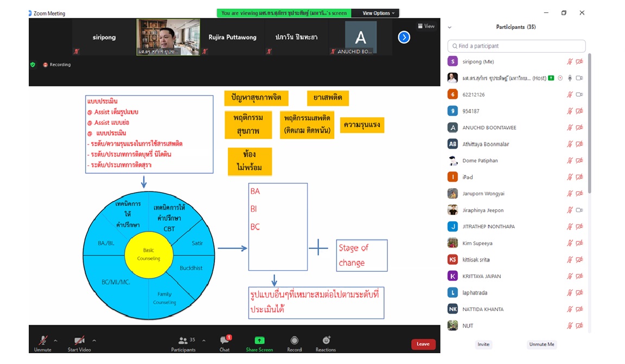The width and height of the screenshot is (625, 364).
Task: Click the Invite button
Action: (x=483, y=344)
